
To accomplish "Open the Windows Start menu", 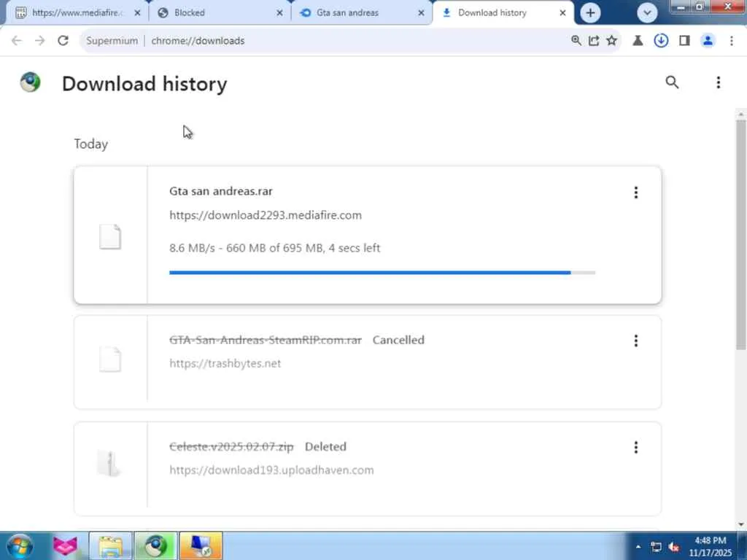I will [x=19, y=546].
